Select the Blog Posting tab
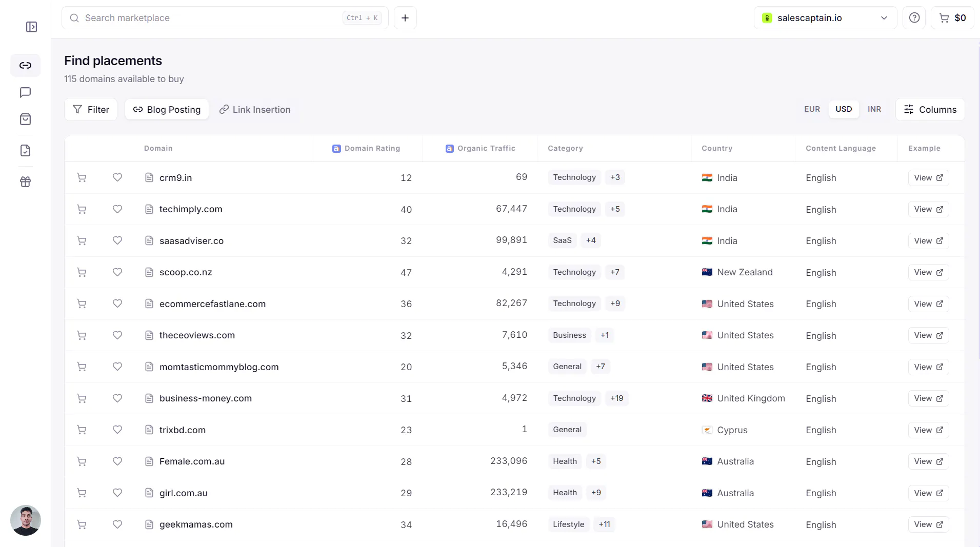This screenshot has height=547, width=980. pos(167,110)
